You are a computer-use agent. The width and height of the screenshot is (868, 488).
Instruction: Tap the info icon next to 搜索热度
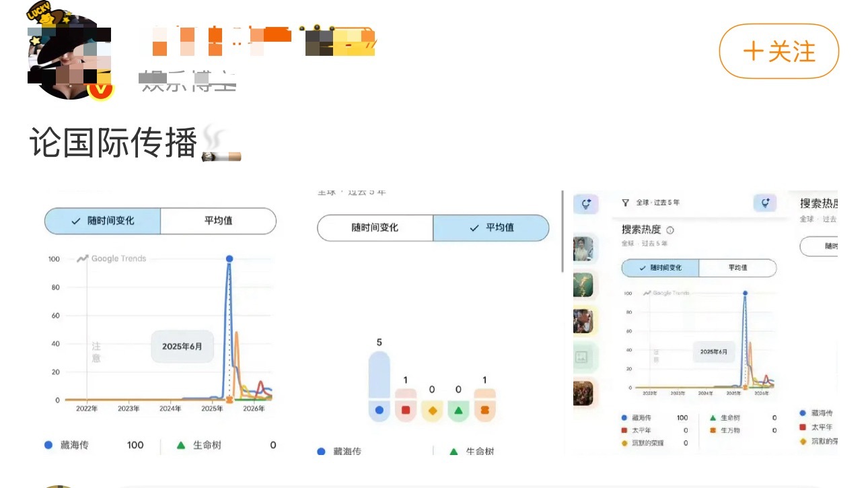(x=670, y=230)
